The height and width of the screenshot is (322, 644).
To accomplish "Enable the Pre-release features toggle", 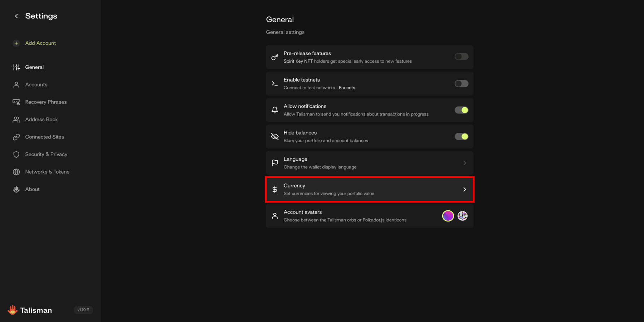I will (x=461, y=57).
